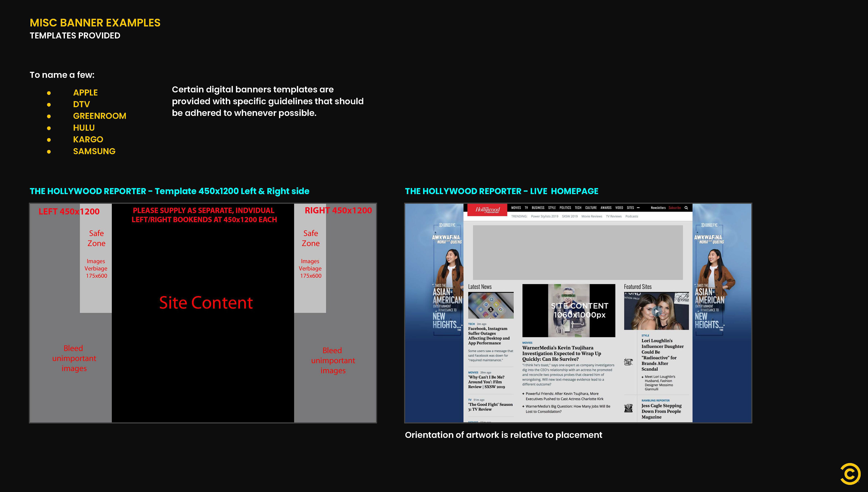Viewport: 868px width, 492px height.
Task: Select the APPLE bullet item
Action: 85,93
